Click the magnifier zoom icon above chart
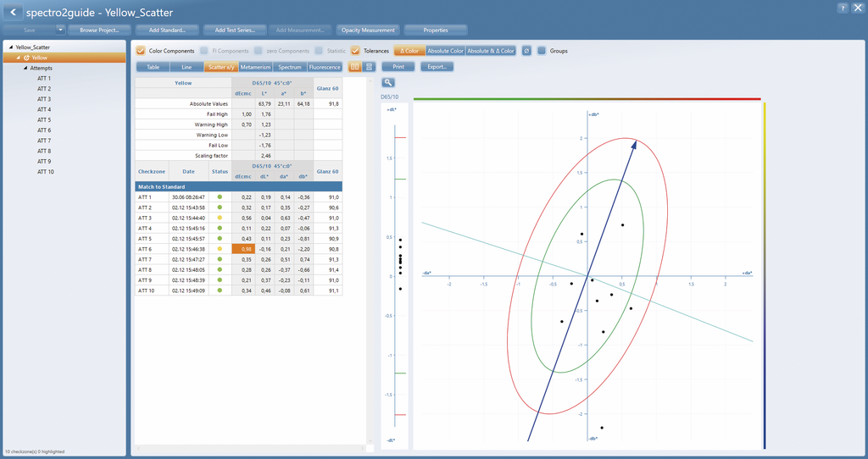This screenshot has width=868, height=459. click(388, 82)
